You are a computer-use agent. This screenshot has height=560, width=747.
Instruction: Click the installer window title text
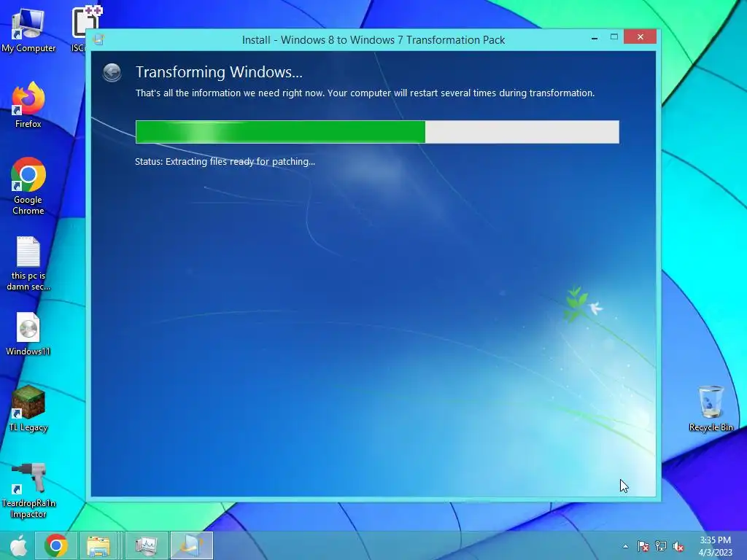373,40
